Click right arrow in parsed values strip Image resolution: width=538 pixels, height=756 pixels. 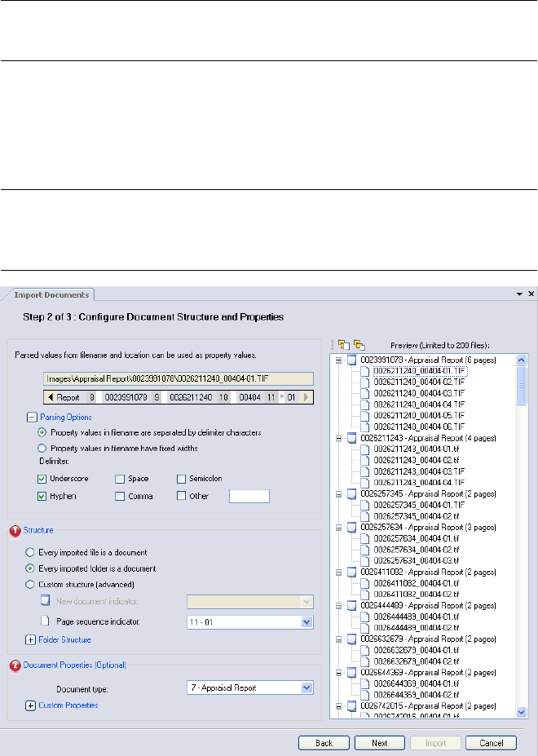[306, 397]
